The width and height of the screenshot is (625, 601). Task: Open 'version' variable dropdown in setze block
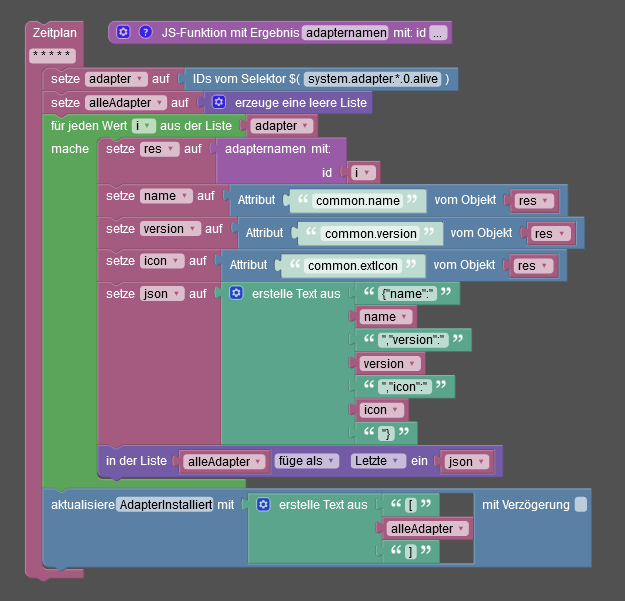[x=170, y=229]
